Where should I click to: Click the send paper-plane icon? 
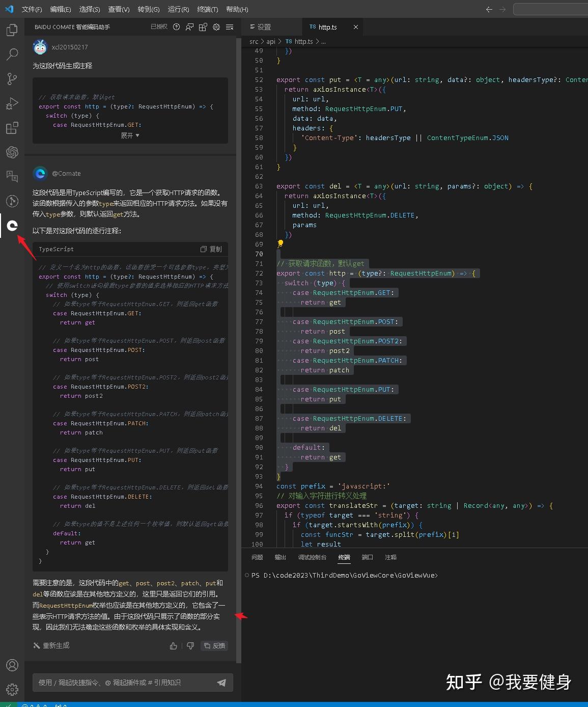pos(221,683)
